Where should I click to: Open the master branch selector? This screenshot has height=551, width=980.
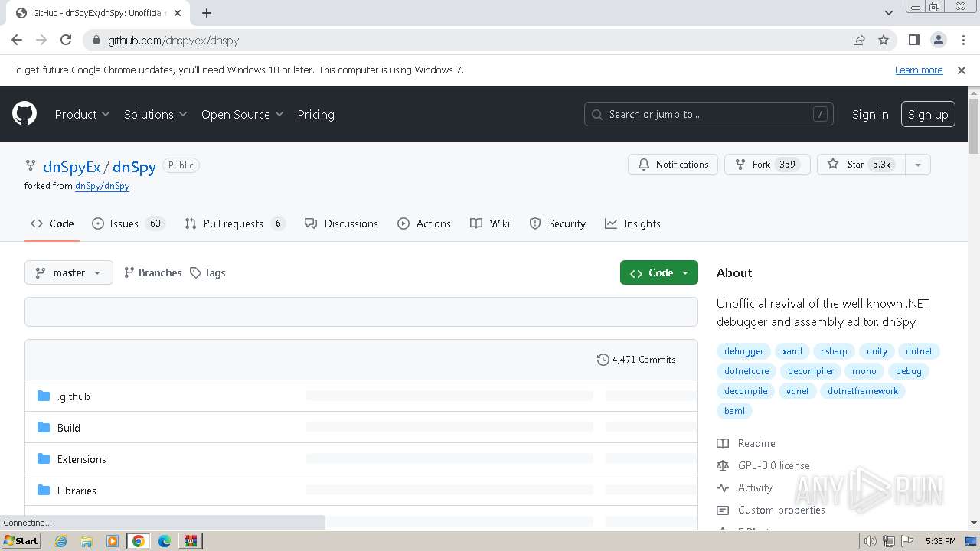(69, 272)
